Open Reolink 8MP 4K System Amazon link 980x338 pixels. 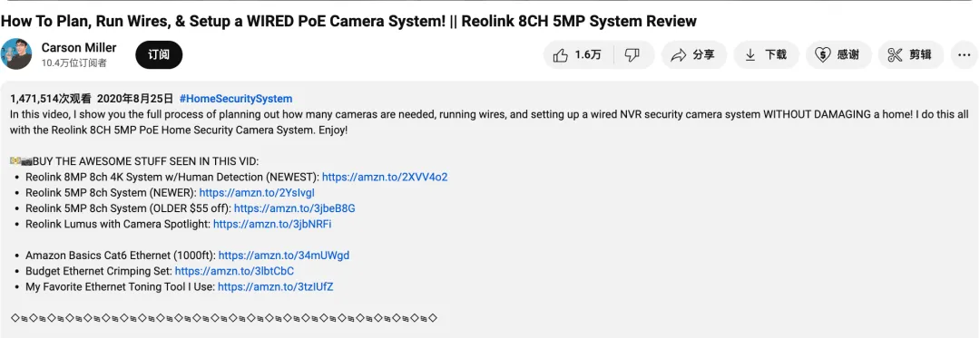pyautogui.click(x=385, y=177)
